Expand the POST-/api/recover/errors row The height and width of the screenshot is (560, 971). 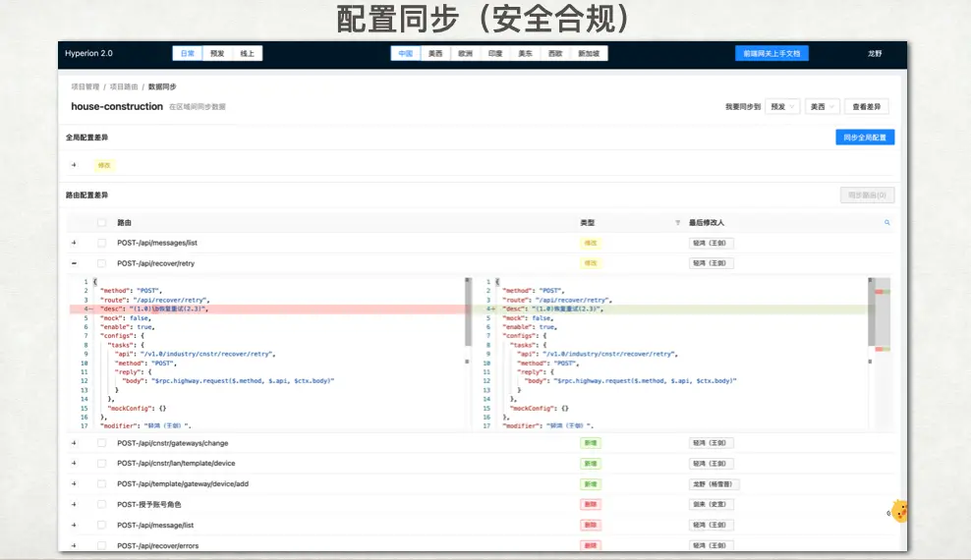pyautogui.click(x=74, y=546)
